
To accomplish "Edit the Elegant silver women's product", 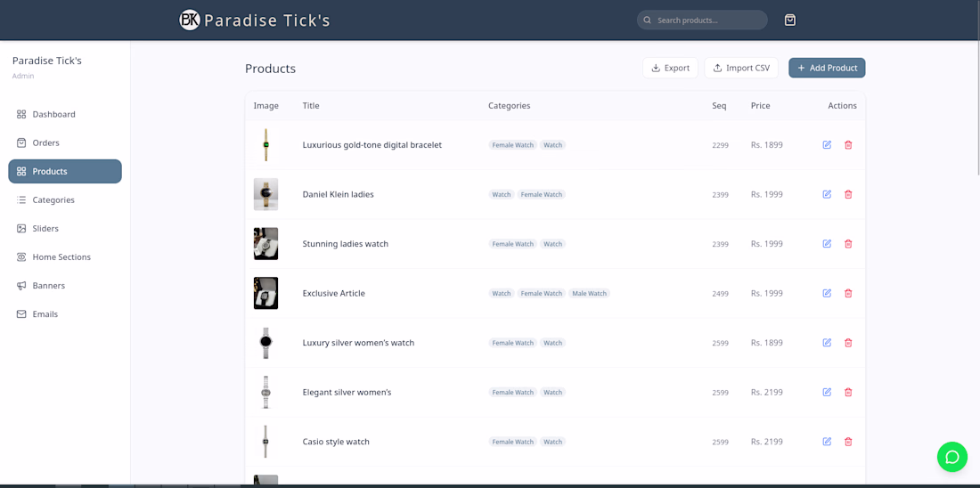I will pyautogui.click(x=827, y=392).
